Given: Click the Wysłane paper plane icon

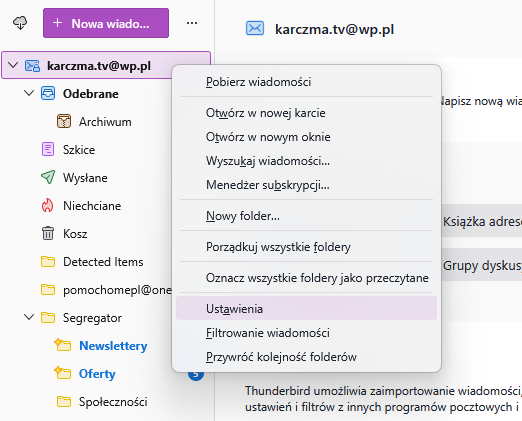Looking at the screenshot, I should click(48, 177).
